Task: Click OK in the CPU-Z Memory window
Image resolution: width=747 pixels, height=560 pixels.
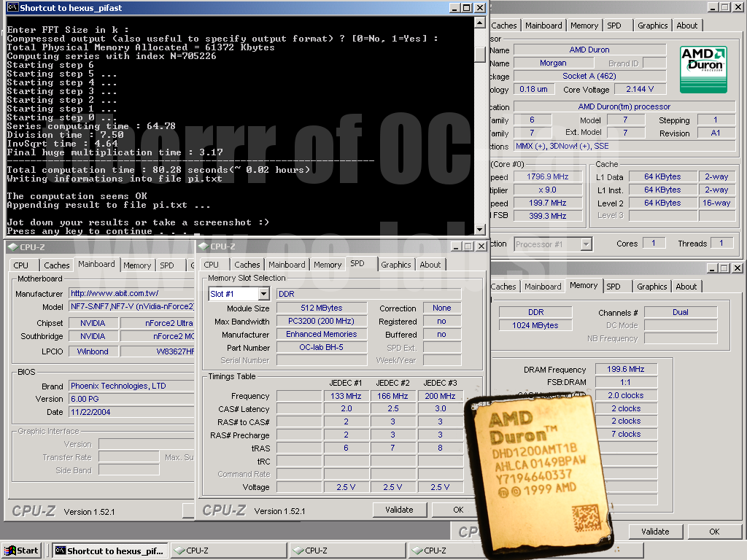Action: 714,532
